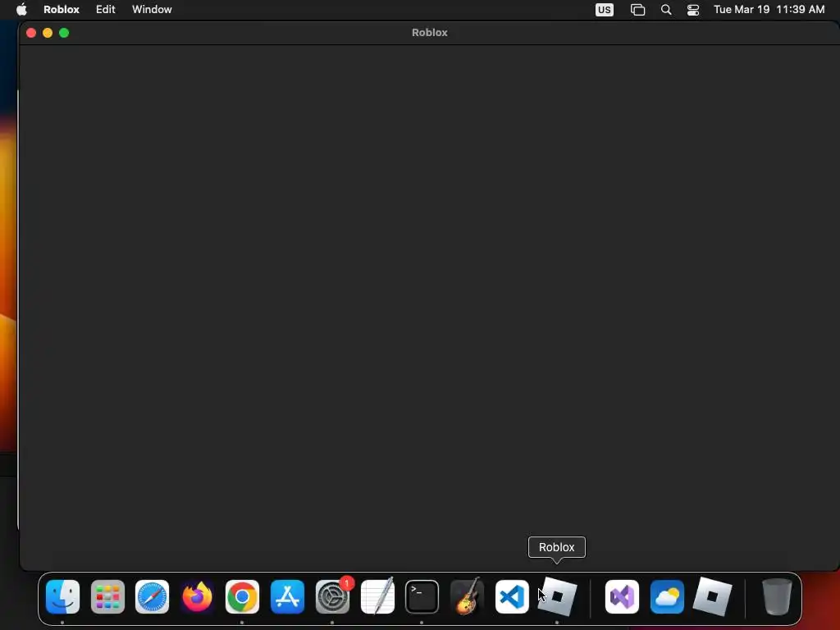Click the Roblox icon beside Trash
This screenshot has height=630, width=840.
point(712,597)
